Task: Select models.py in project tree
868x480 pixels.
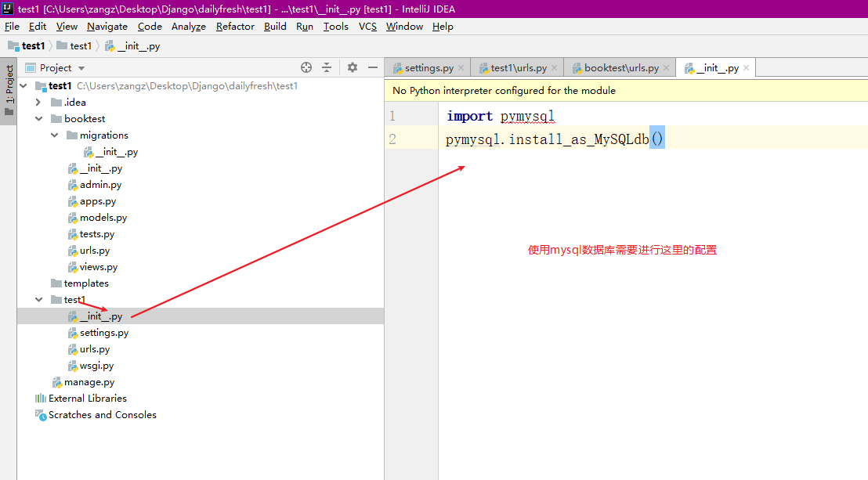Action: coord(97,218)
